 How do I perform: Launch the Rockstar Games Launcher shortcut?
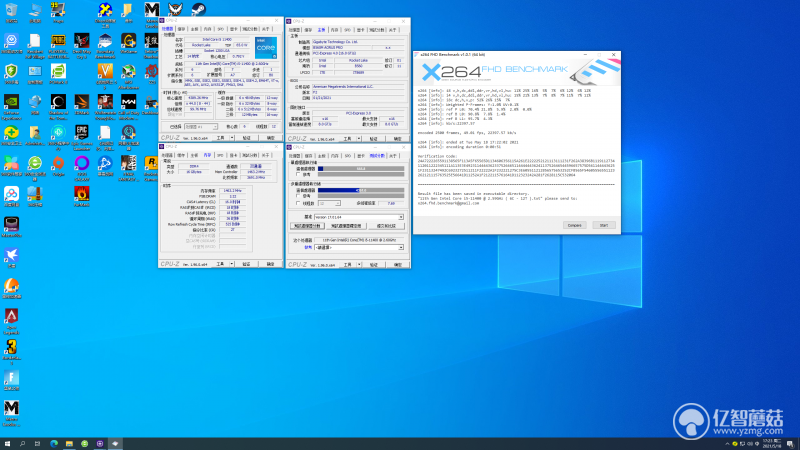(151, 168)
